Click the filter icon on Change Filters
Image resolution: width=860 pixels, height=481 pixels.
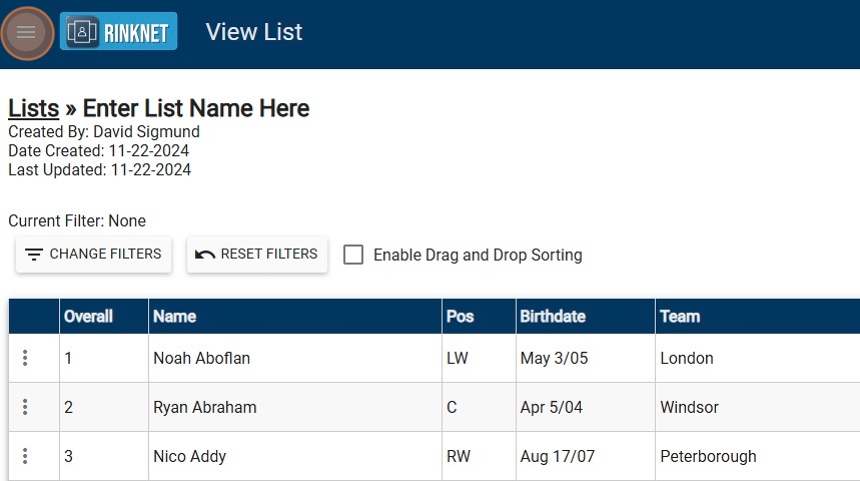point(34,255)
